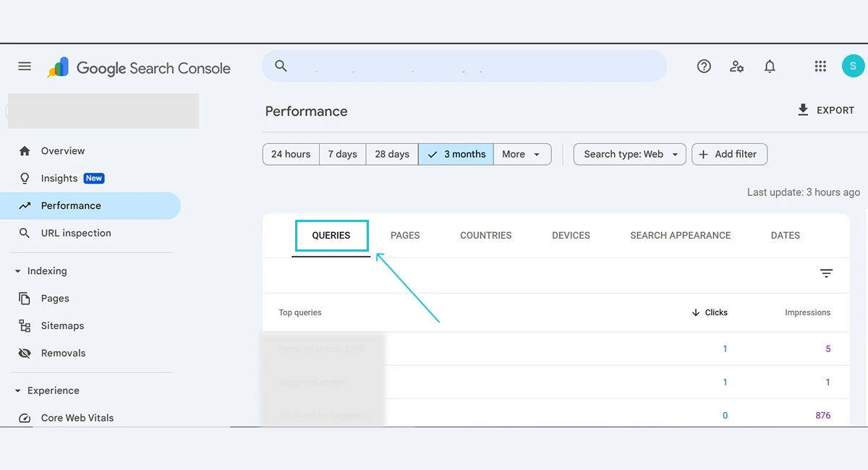Click the Export download icon

803,110
